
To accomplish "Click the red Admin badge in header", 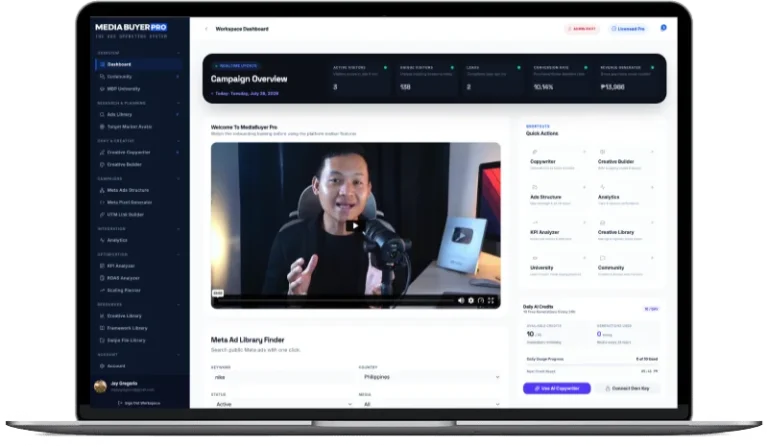I will point(581,29).
